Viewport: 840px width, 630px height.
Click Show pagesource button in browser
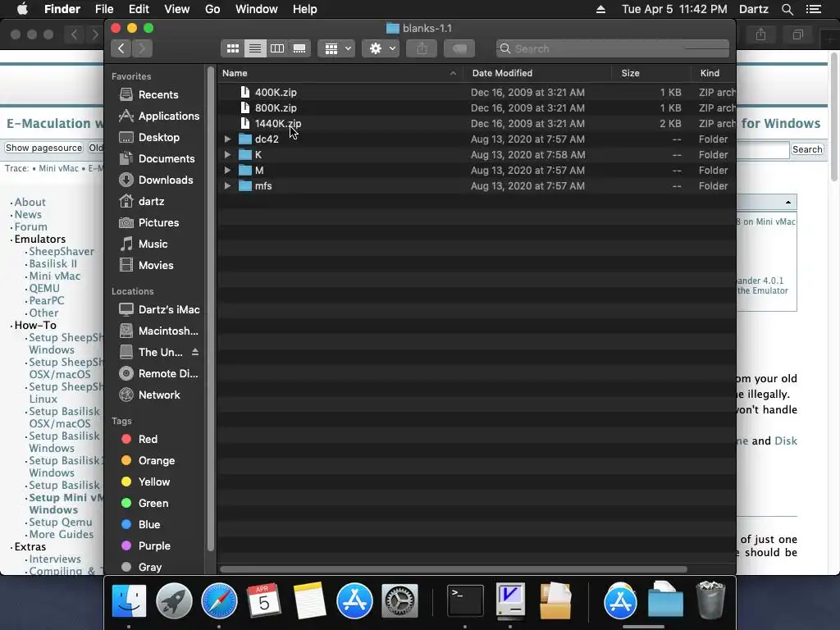(x=43, y=148)
